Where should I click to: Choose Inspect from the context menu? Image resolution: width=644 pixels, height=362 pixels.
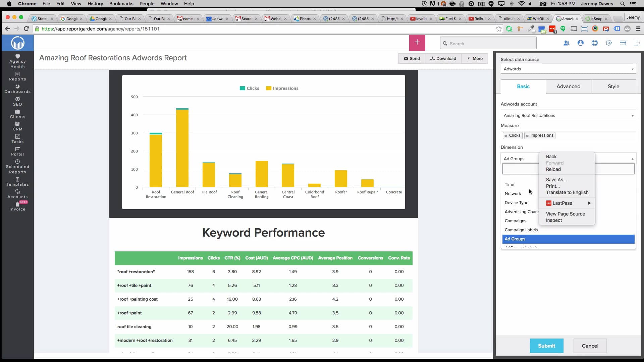(554, 220)
